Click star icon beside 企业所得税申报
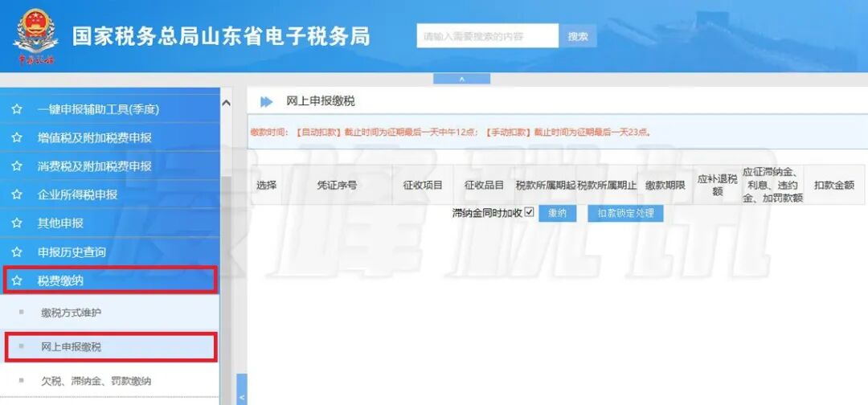This screenshot has height=405, width=868. (x=17, y=194)
